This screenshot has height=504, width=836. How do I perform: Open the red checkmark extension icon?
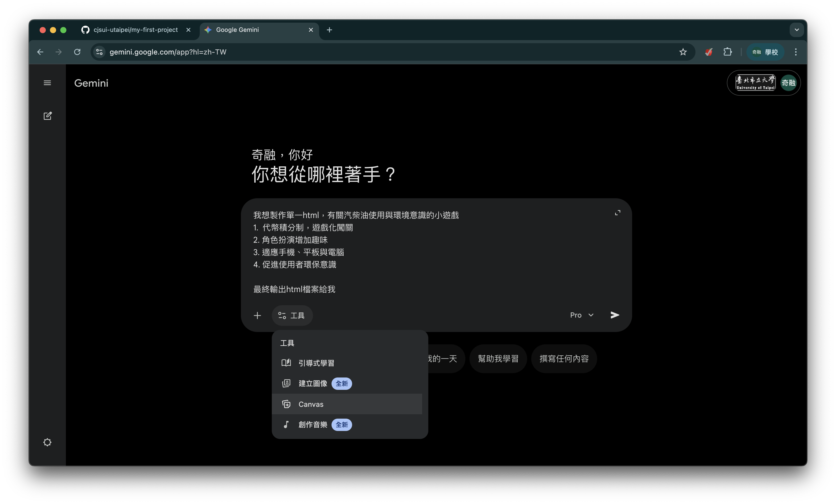pos(709,52)
